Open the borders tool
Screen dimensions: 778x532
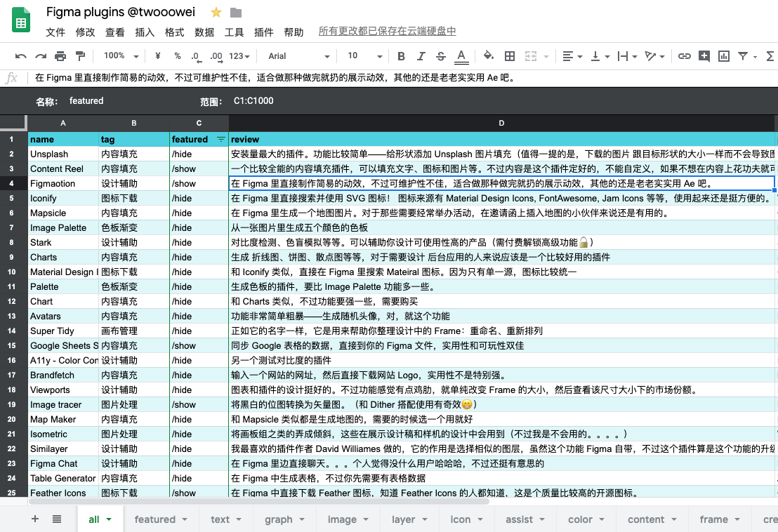[x=510, y=56]
